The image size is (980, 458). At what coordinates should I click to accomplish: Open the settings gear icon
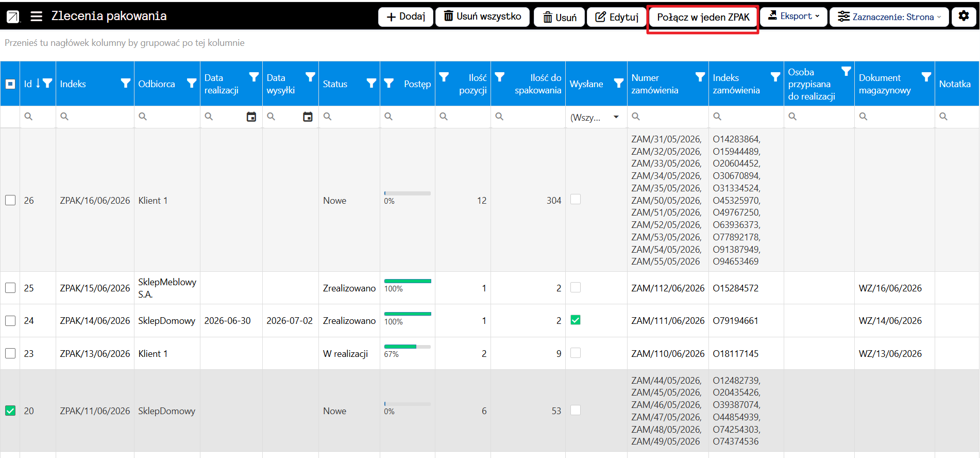(964, 17)
